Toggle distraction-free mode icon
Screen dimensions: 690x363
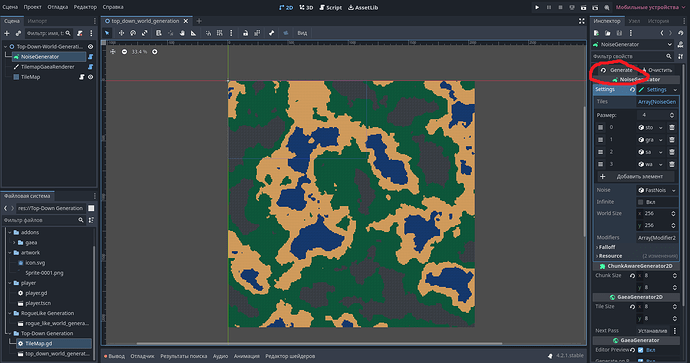tap(582, 21)
